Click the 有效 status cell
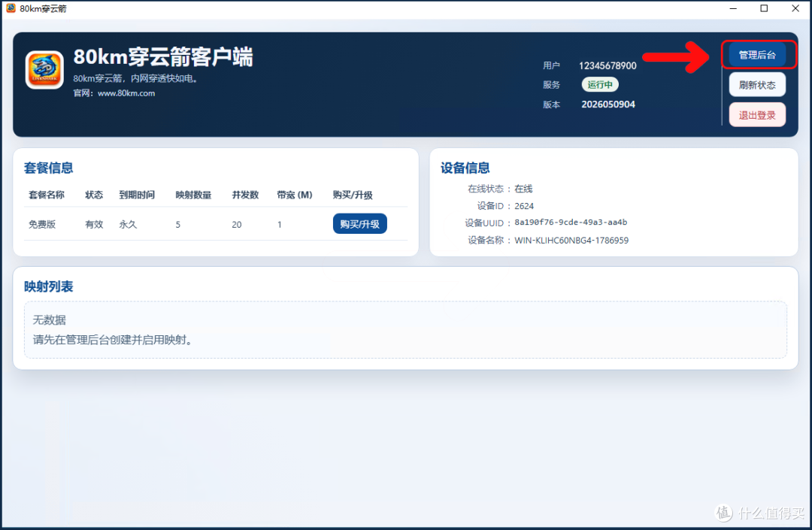Screen dimensions: 812x530 point(94,224)
